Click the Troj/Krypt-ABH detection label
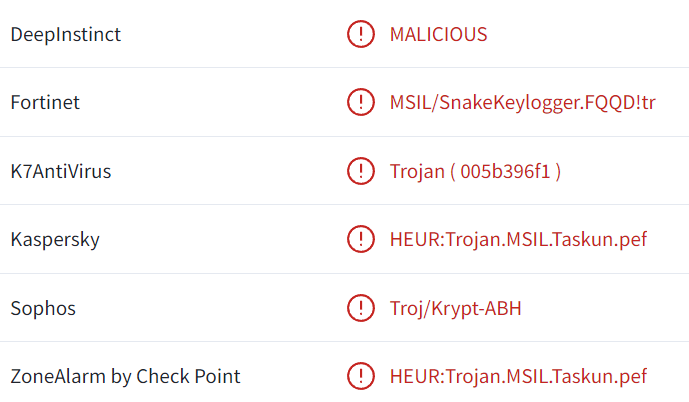Image resolution: width=689 pixels, height=402 pixels. coord(455,308)
